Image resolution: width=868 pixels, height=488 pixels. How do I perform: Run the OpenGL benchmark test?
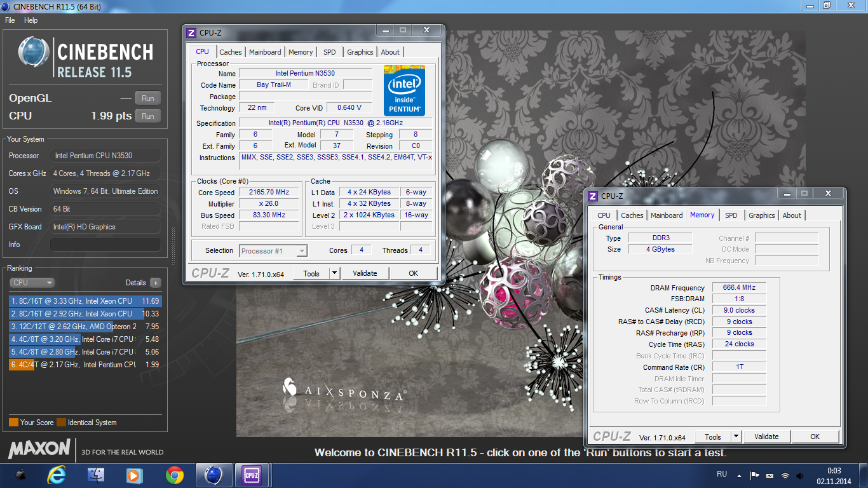click(x=148, y=98)
